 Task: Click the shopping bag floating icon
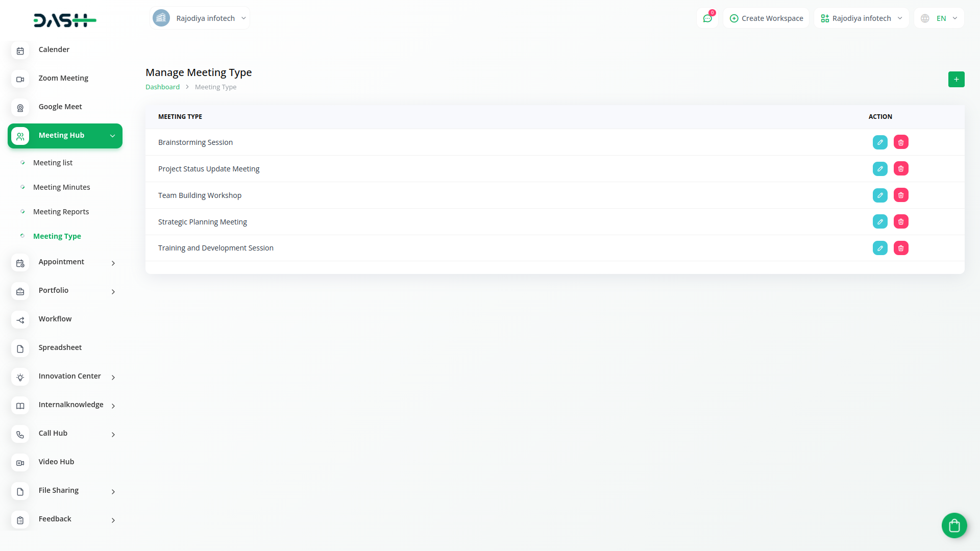tap(954, 525)
